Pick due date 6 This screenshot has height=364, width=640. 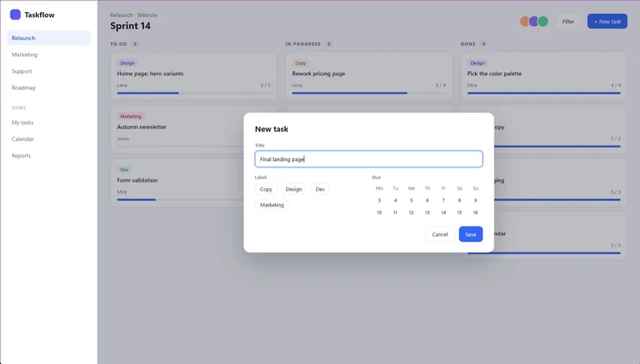(x=427, y=200)
